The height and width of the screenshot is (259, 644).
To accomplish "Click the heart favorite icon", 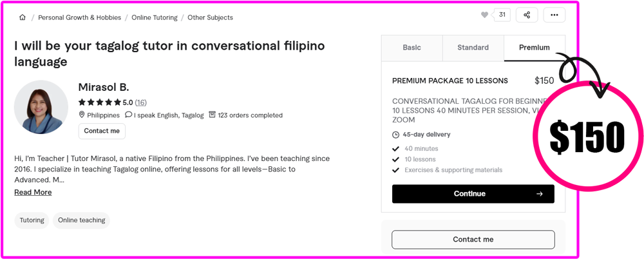I will pyautogui.click(x=485, y=15).
